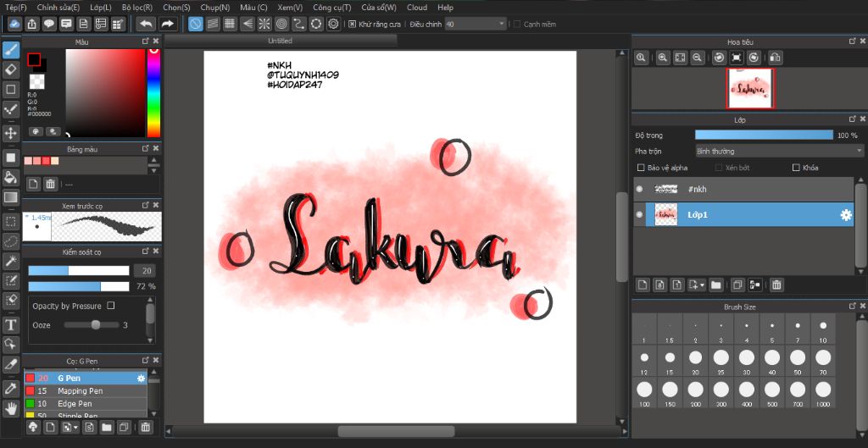Enable vanishing point snap

tap(248, 24)
